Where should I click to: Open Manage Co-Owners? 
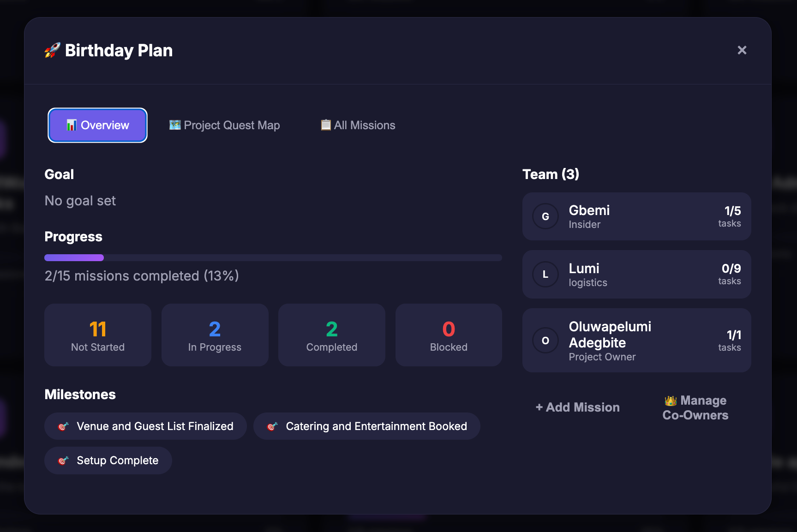pos(695,407)
